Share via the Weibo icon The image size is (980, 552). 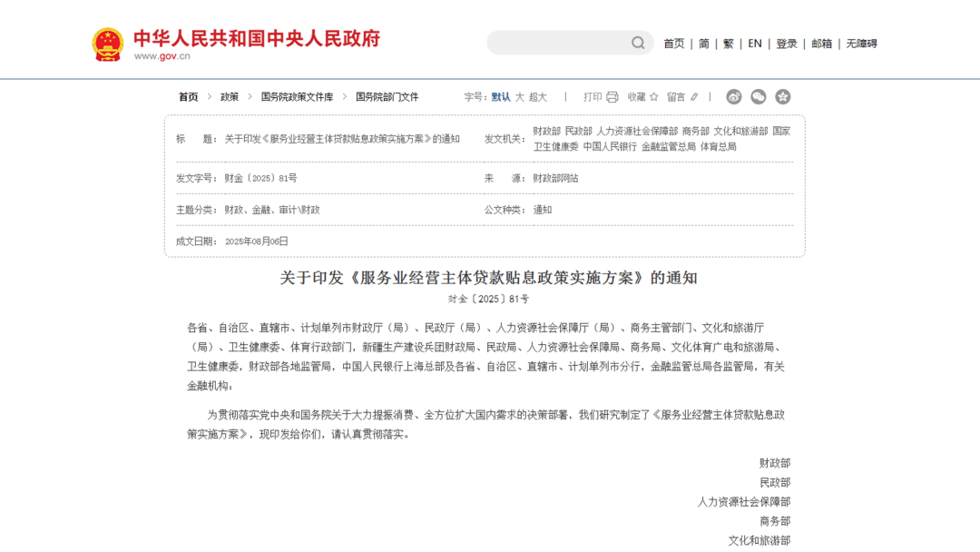(734, 97)
